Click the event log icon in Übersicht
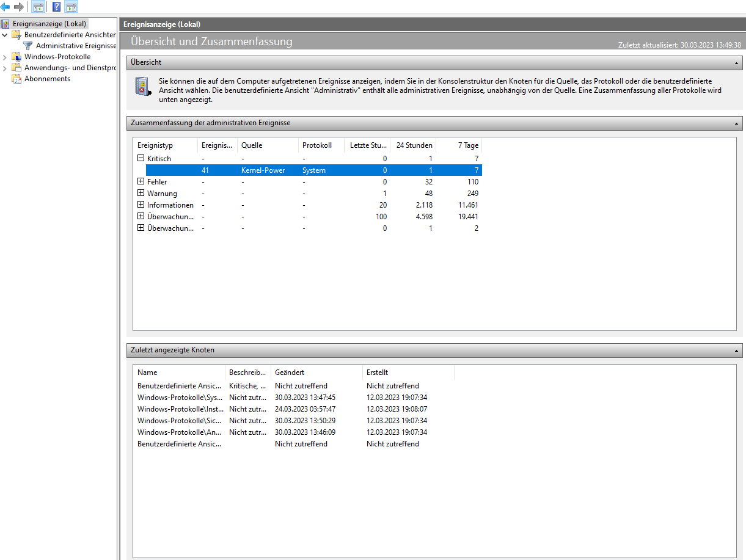The image size is (746, 560). click(142, 86)
